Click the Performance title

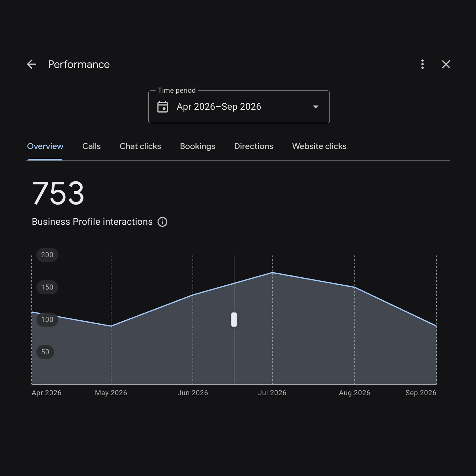point(79,64)
